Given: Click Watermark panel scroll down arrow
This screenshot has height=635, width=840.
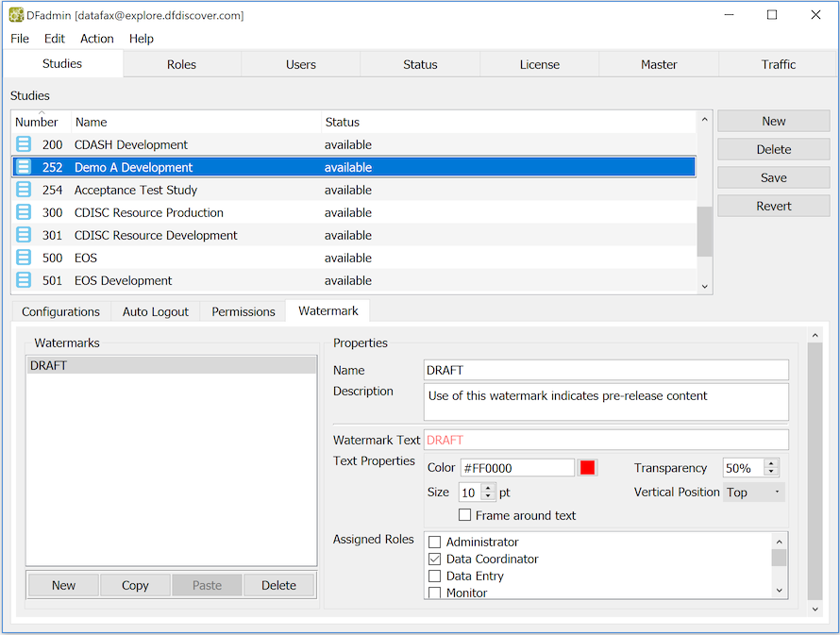Looking at the screenshot, I should 815,609.
